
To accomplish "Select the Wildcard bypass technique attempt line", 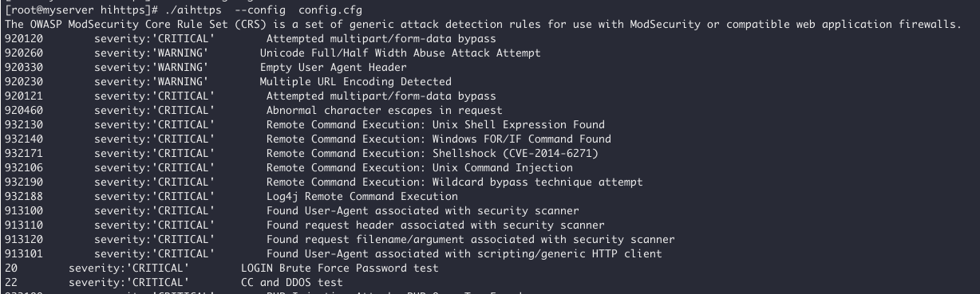I will click(538, 182).
